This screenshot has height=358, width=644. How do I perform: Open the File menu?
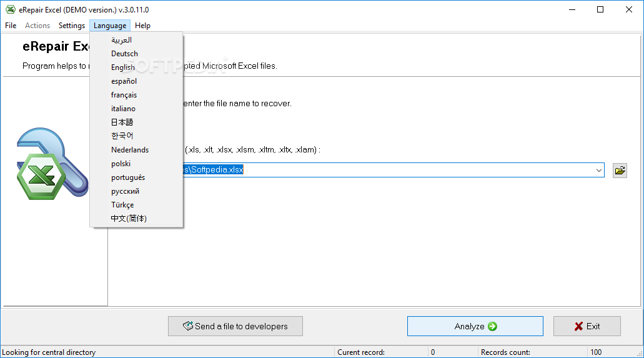11,26
